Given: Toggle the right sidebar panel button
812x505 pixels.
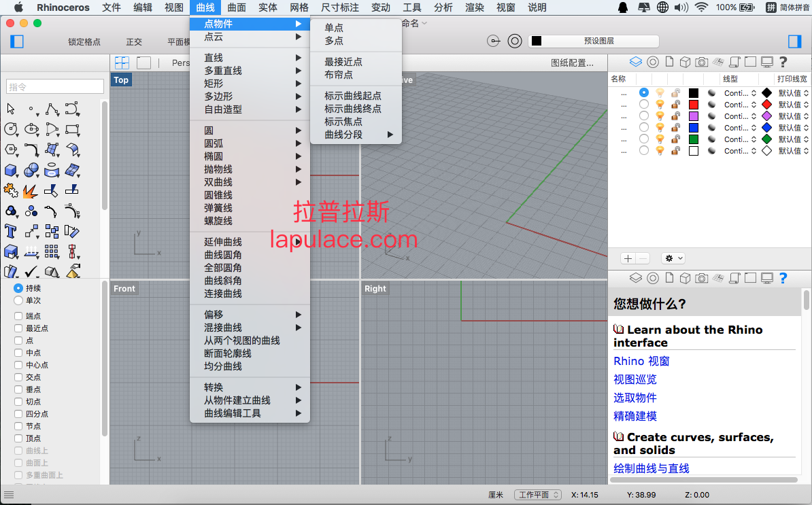Looking at the screenshot, I should 794,41.
